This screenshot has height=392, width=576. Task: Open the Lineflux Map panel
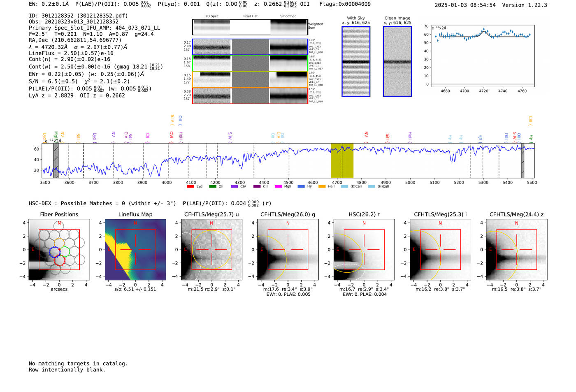click(135, 249)
